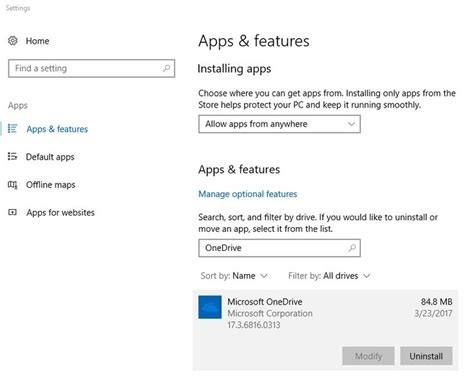This screenshot has width=474, height=379.
Task: Expand the Sort by Name dropdown
Action: pos(234,276)
